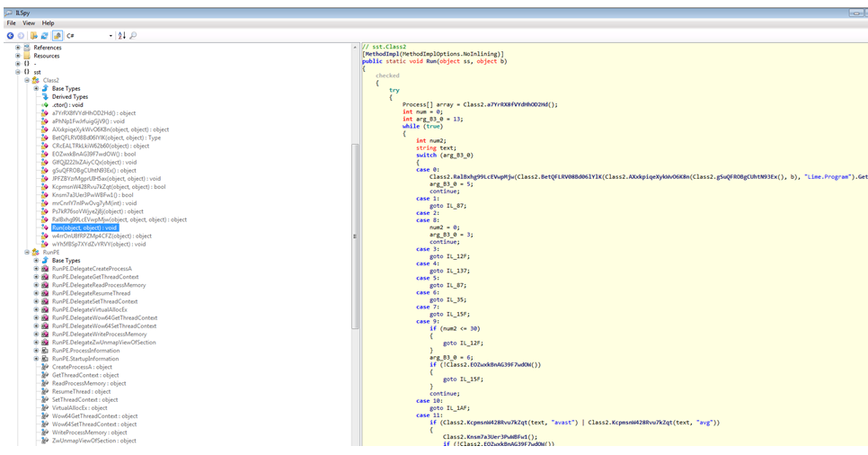Select RunPE.DelegateZwUnmapViewOfSection in the tree

tap(104, 343)
